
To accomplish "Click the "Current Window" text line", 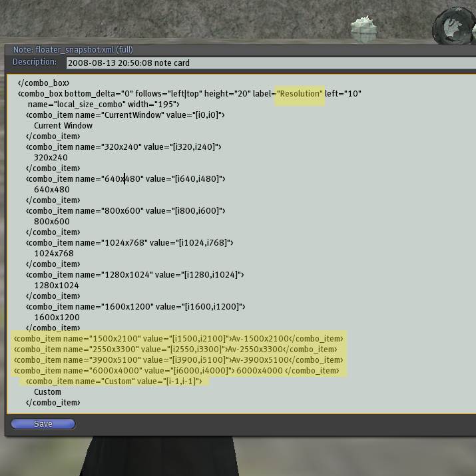I will pyautogui.click(x=63, y=126).
